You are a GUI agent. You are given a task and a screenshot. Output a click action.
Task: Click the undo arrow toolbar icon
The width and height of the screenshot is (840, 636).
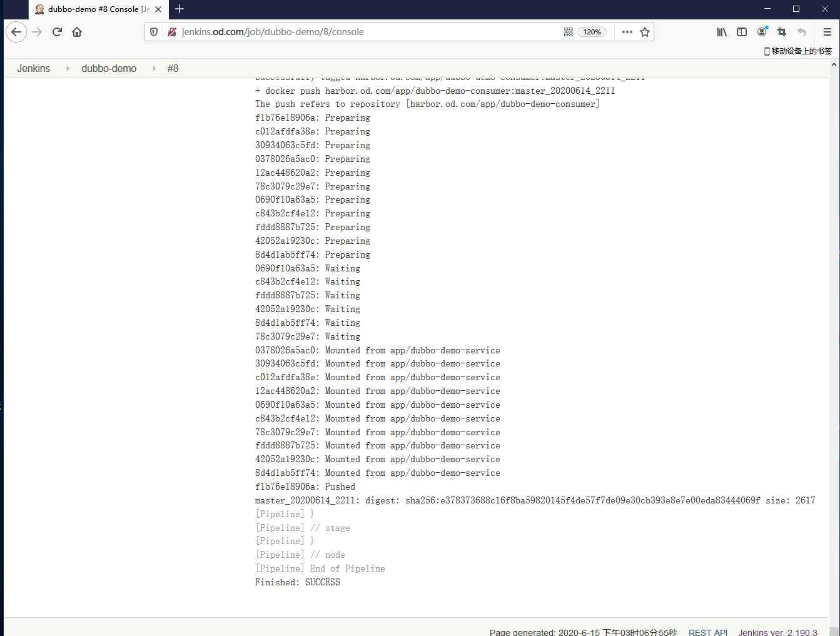pos(802,32)
